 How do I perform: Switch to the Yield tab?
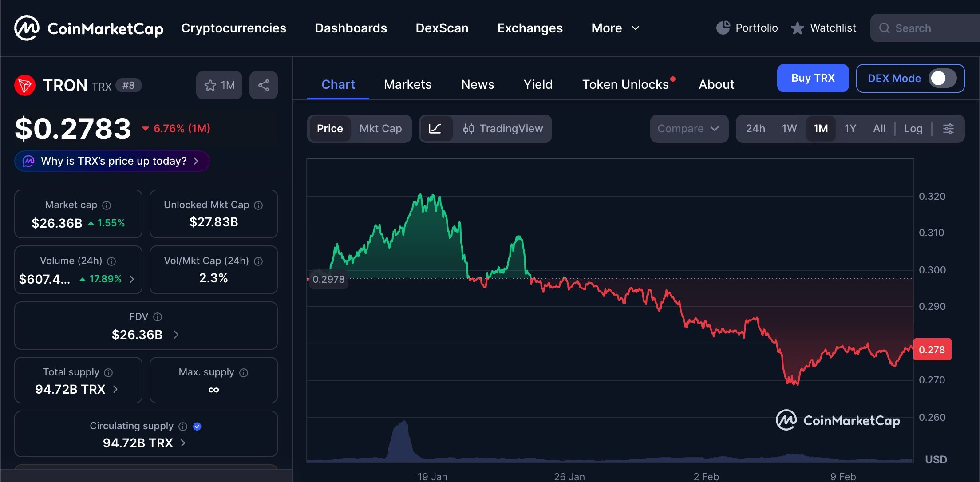pos(538,84)
